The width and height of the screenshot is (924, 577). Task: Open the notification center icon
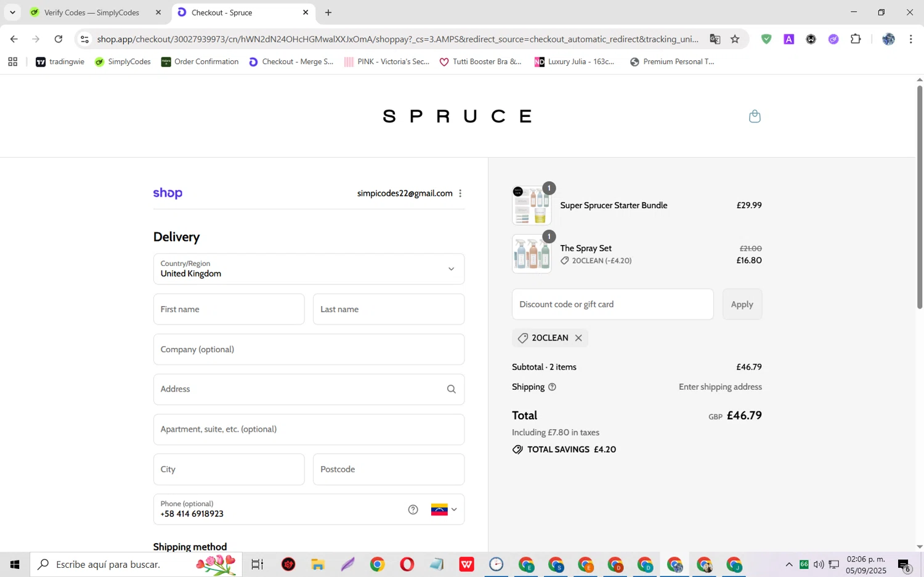904,565
